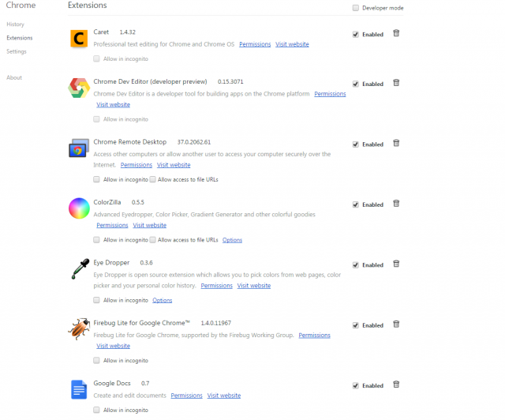Open Visit website link for Caret
The height and width of the screenshot is (420, 505).
(x=292, y=44)
